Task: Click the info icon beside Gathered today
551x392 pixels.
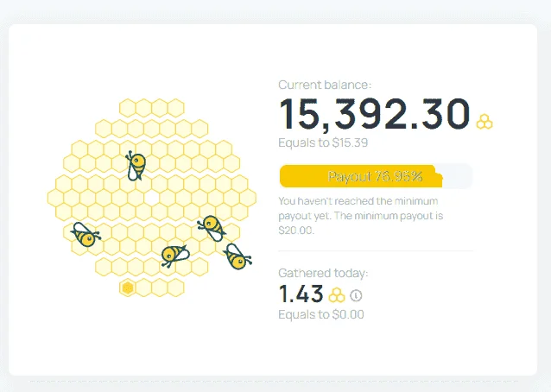Action: tap(356, 295)
